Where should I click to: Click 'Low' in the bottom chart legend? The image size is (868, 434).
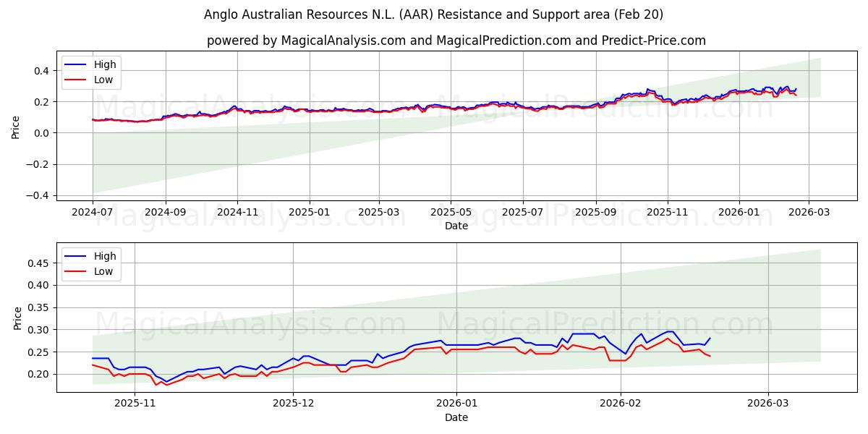click(103, 271)
